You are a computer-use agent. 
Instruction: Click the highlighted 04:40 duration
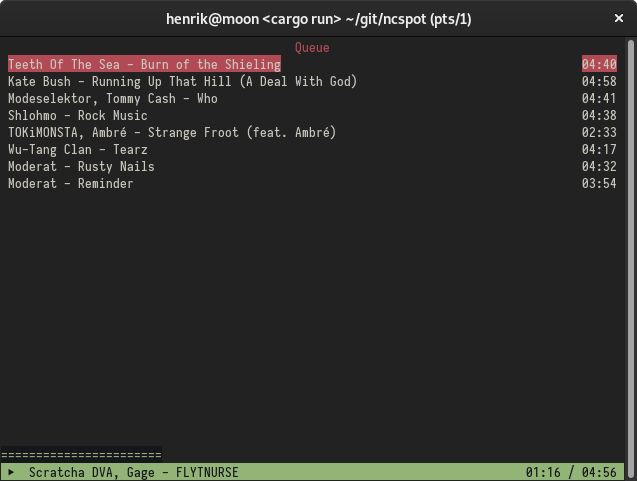(598, 64)
